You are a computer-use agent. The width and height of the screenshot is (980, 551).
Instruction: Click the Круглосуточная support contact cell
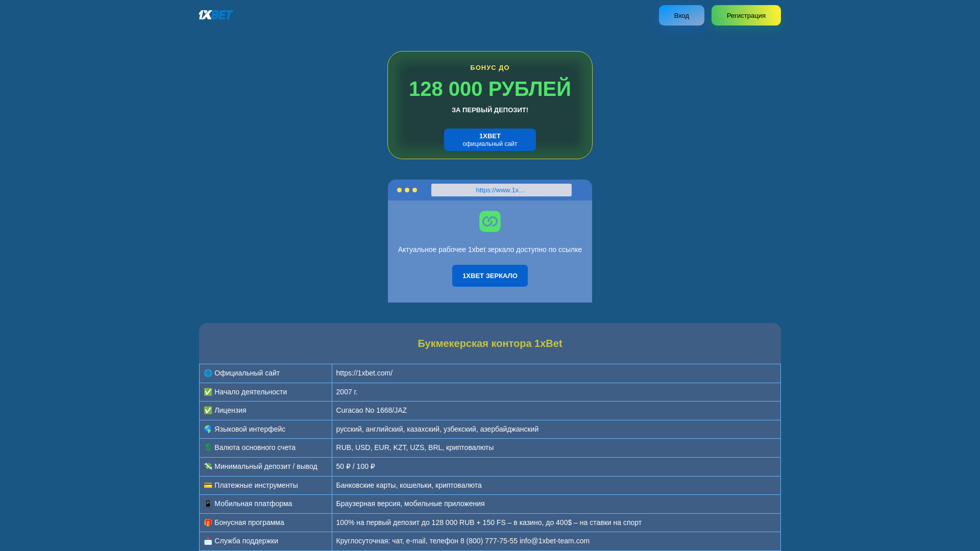click(x=556, y=541)
